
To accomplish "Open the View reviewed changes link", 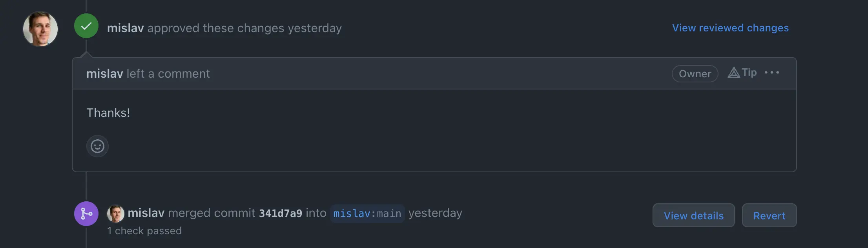I will (730, 28).
